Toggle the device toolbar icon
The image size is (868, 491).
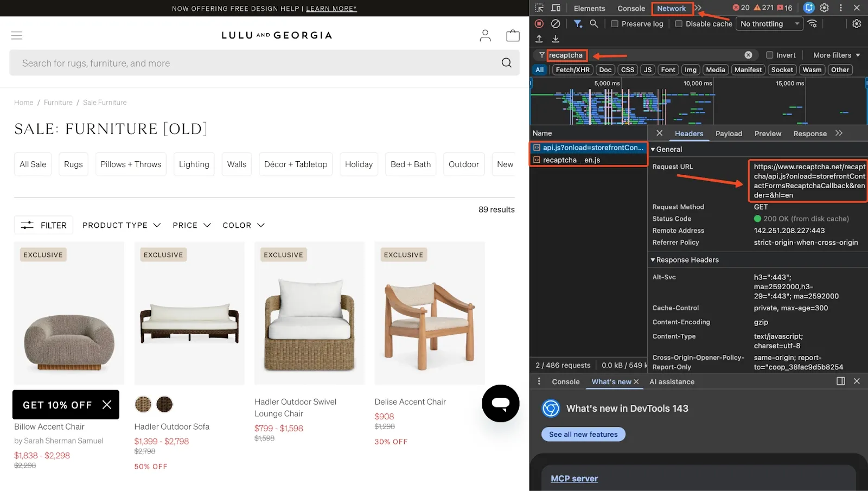pyautogui.click(x=556, y=8)
